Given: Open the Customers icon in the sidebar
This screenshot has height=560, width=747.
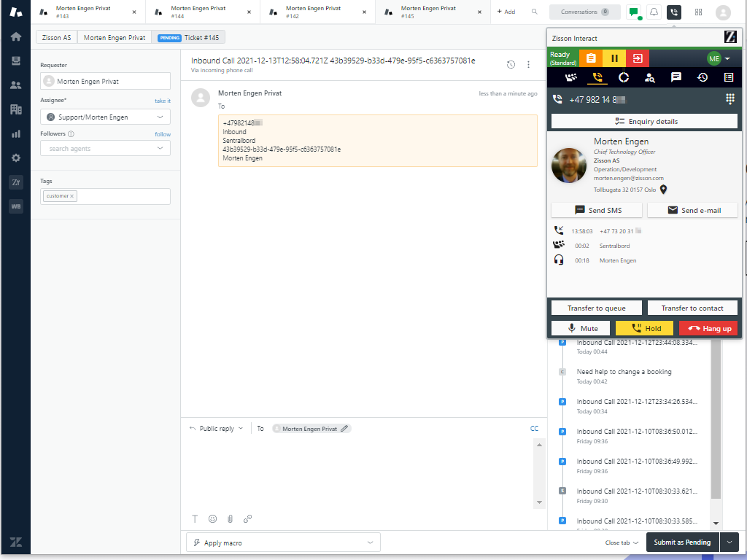Looking at the screenshot, I should tap(15, 85).
